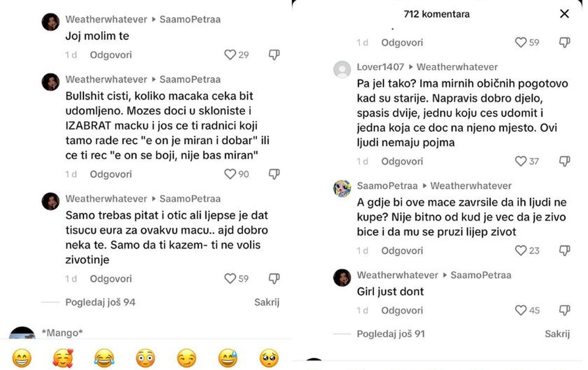Insert the flushed face emoji
The height and width of the screenshot is (370, 588).
tap(145, 358)
